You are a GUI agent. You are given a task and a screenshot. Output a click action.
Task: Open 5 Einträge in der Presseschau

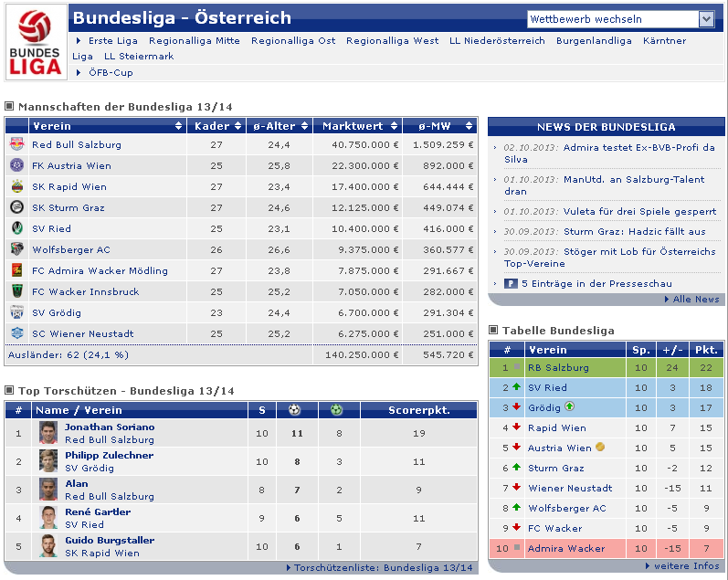(x=596, y=283)
